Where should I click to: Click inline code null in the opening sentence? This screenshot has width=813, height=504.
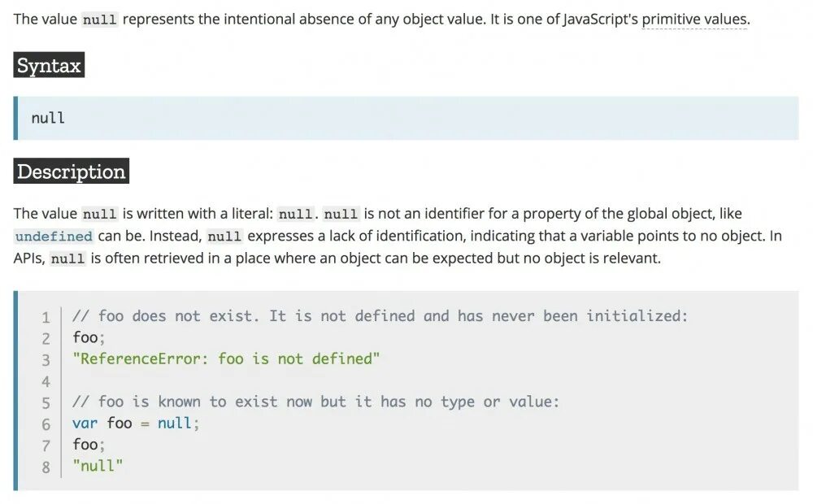coord(100,20)
